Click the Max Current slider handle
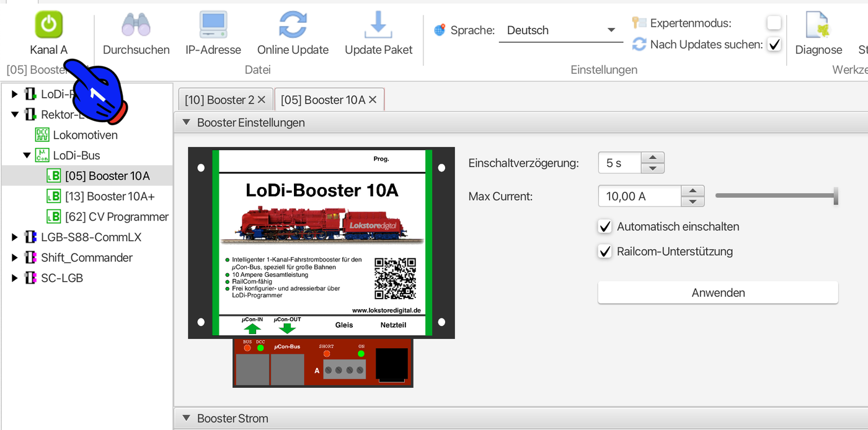Viewport: 868px width, 430px height. [836, 196]
